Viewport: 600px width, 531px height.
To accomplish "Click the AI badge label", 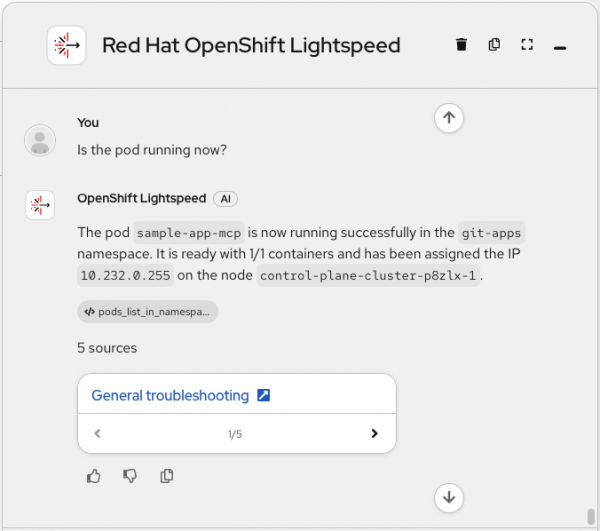I will [x=225, y=199].
